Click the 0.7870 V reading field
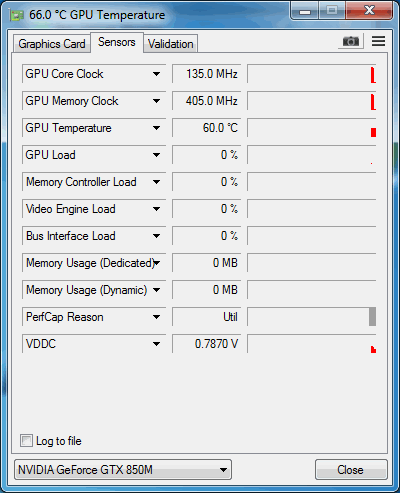 pos(207,344)
